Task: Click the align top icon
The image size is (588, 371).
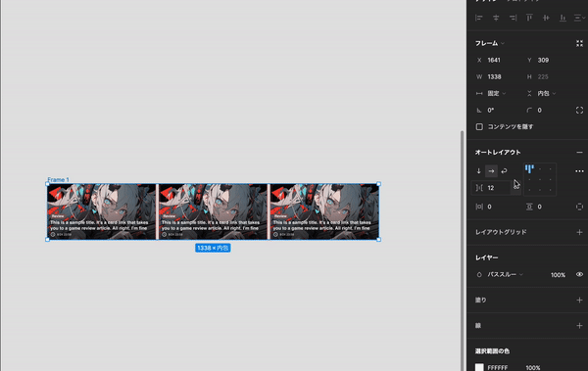Action: 529,18
